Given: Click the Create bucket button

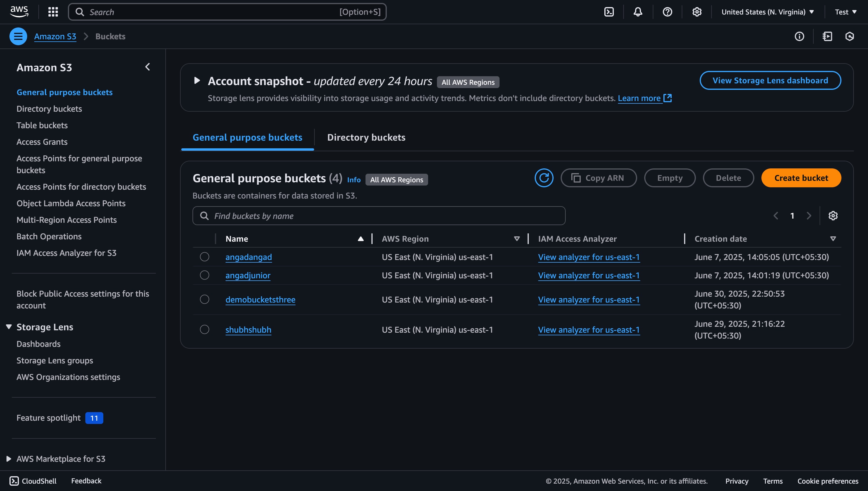Looking at the screenshot, I should pos(801,178).
